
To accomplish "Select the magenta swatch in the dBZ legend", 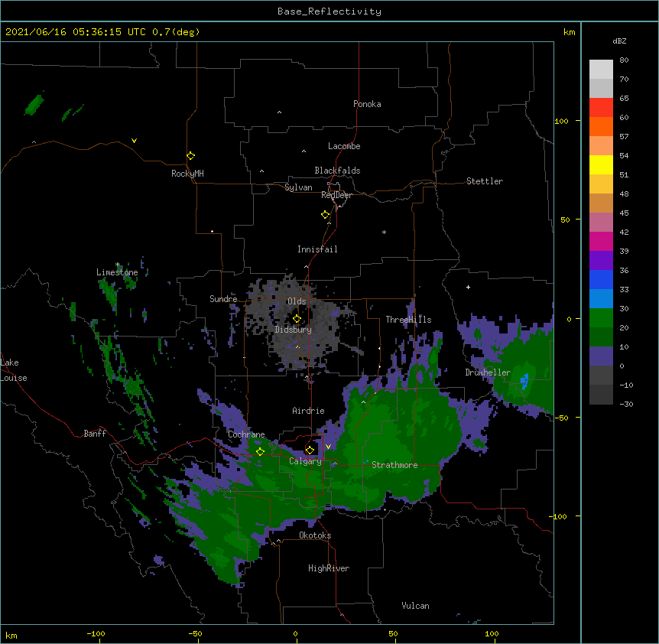I will click(601, 241).
